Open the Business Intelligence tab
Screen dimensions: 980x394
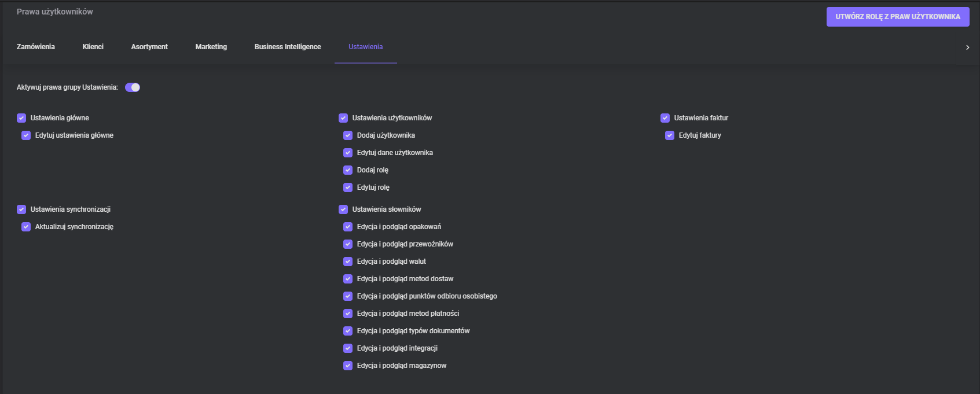(x=287, y=47)
